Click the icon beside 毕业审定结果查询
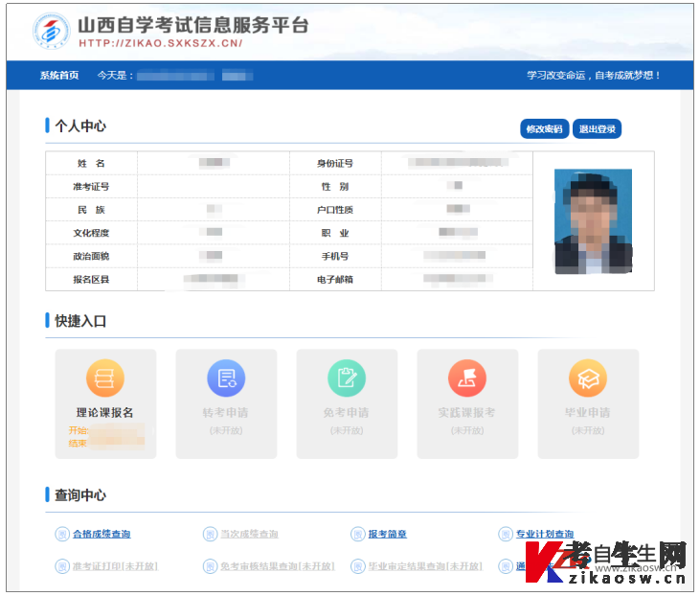The image size is (700, 596). (x=357, y=566)
